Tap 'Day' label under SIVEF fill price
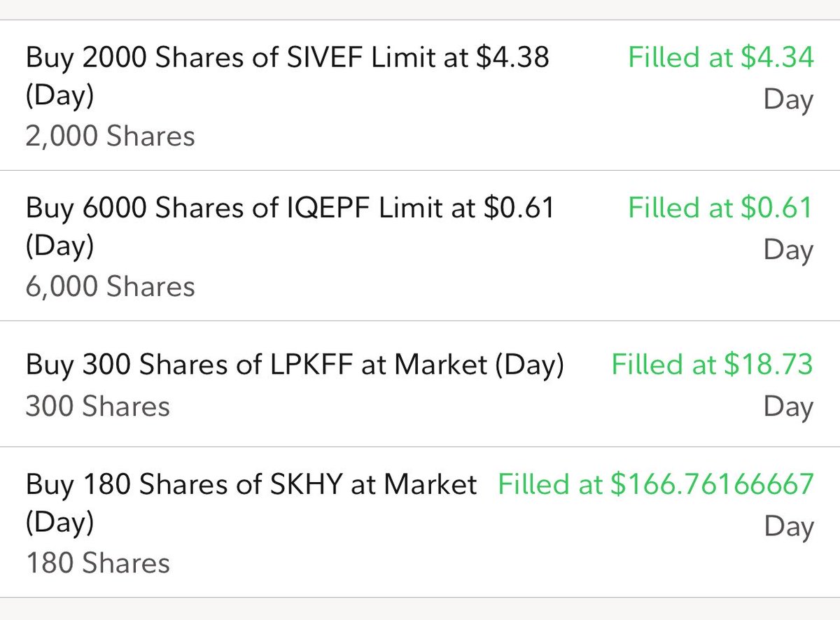 pos(788,100)
